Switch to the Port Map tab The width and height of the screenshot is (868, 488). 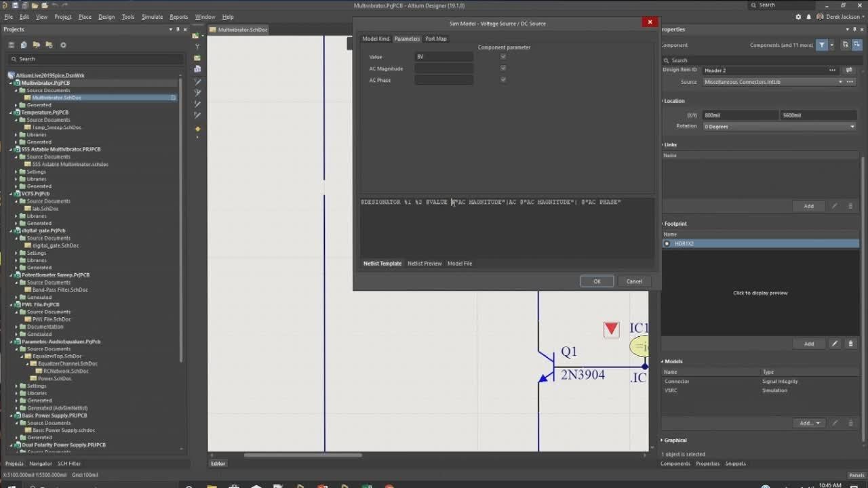(436, 39)
